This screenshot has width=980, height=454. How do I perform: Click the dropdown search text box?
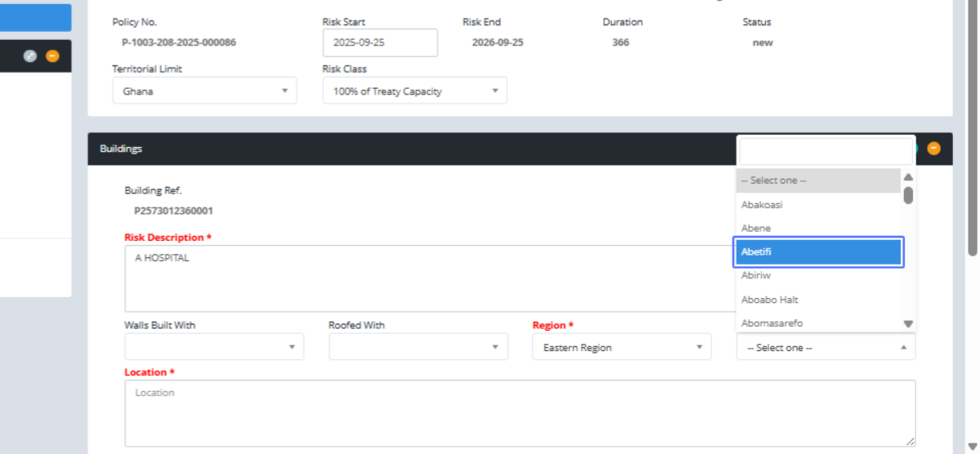[x=825, y=152]
